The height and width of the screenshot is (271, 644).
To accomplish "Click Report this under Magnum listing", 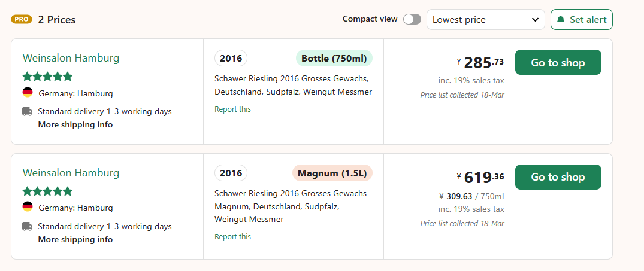I will (232, 236).
